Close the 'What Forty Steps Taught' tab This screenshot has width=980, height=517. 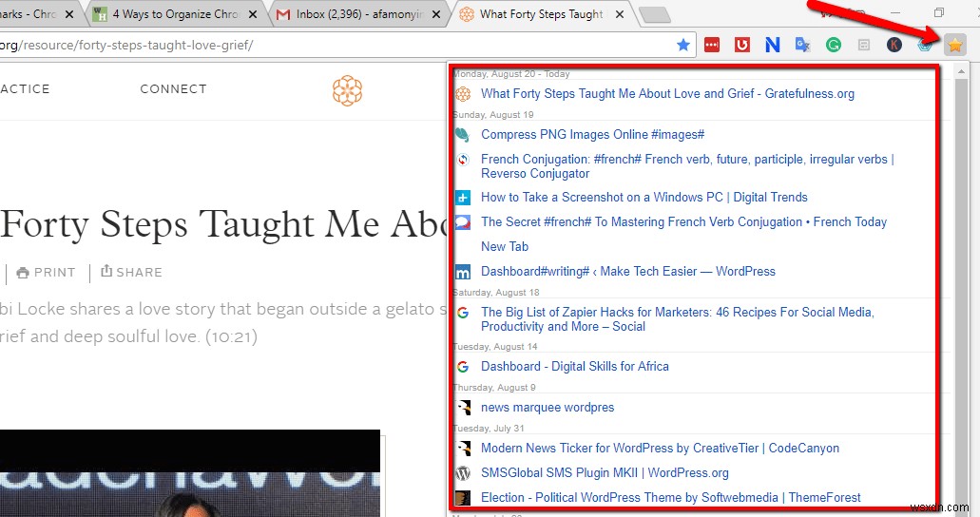620,13
